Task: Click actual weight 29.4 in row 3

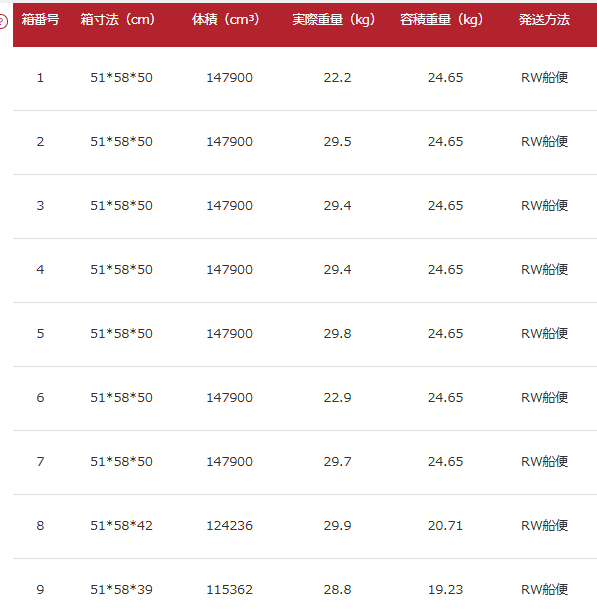Action: 337,205
